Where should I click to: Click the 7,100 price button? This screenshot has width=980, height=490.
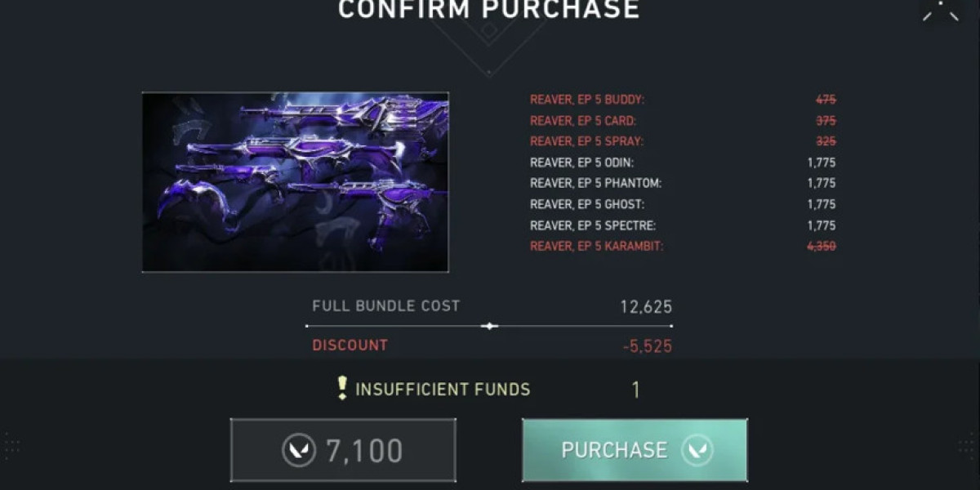pos(343,450)
